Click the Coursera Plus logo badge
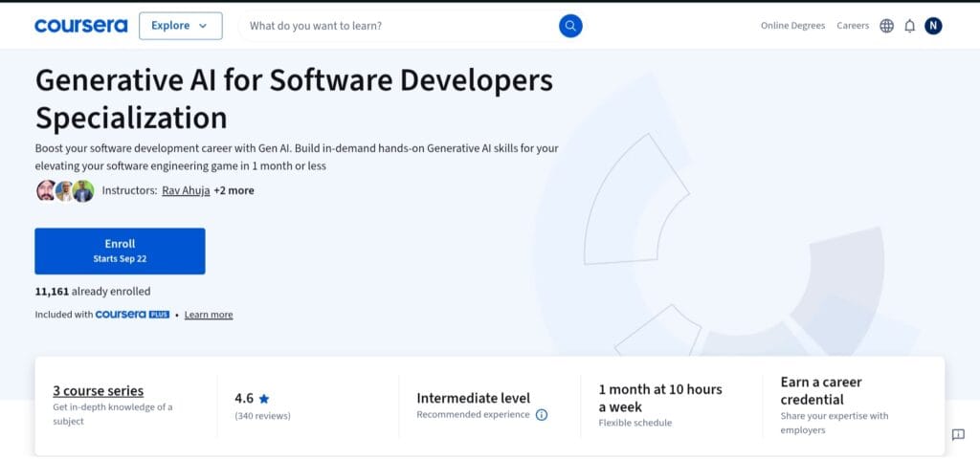980x460 pixels. (132, 315)
